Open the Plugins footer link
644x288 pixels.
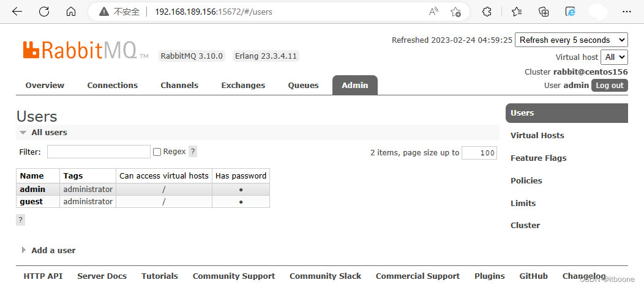point(490,276)
